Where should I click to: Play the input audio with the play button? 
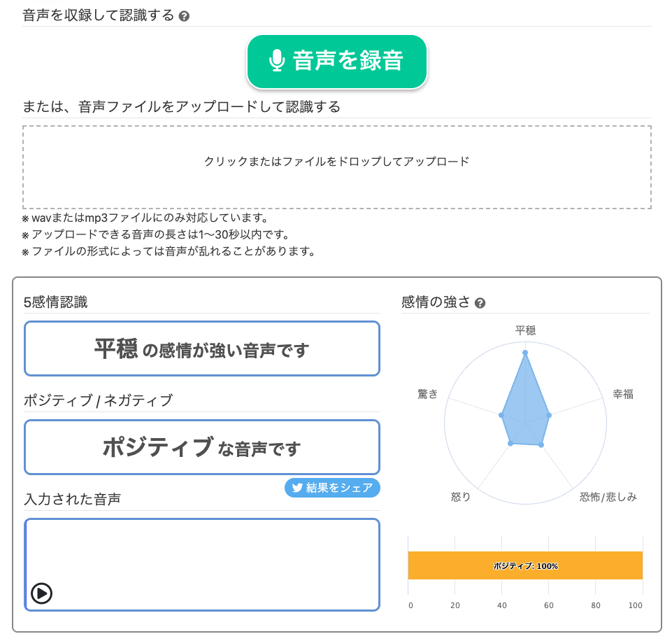tap(41, 593)
